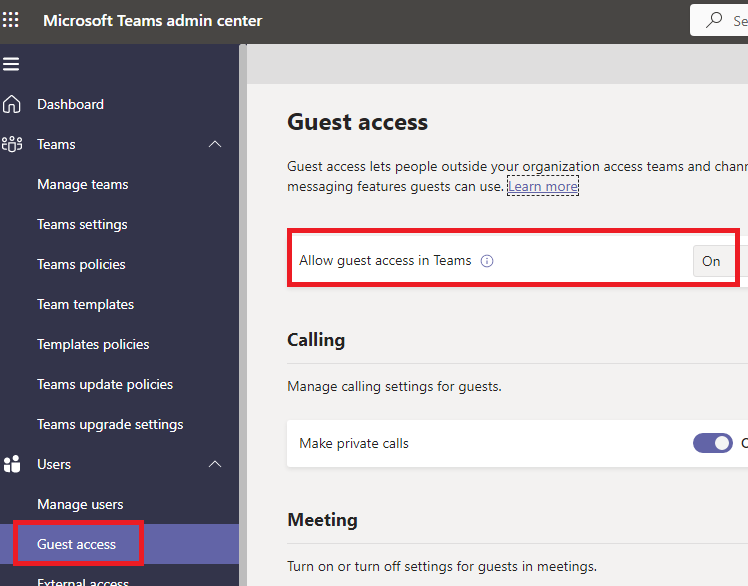
Task: Open Templates policies
Action: (93, 345)
